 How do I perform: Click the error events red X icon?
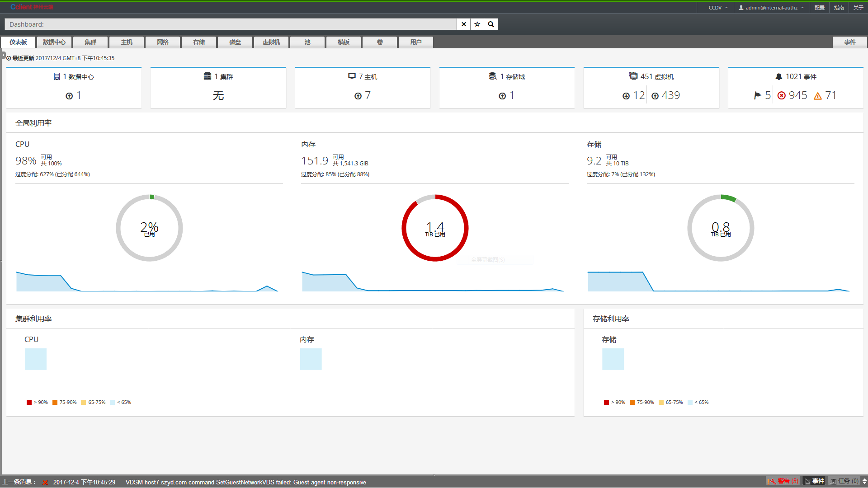(x=781, y=96)
